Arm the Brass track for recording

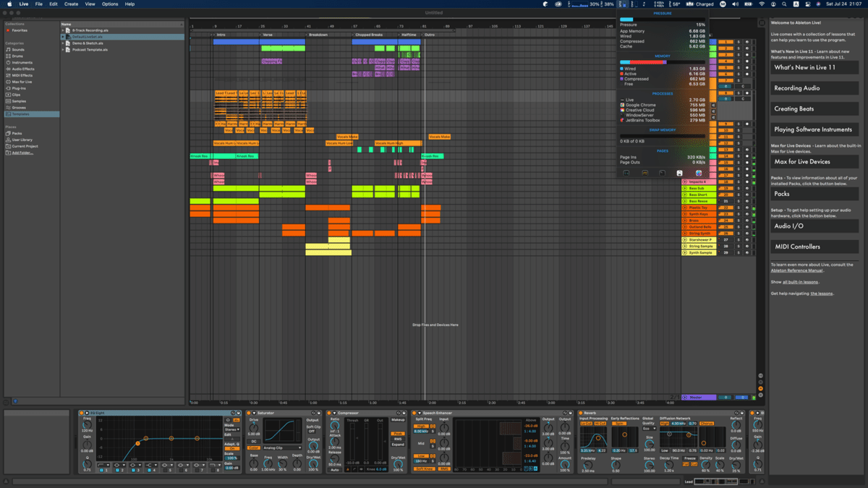[x=747, y=221]
